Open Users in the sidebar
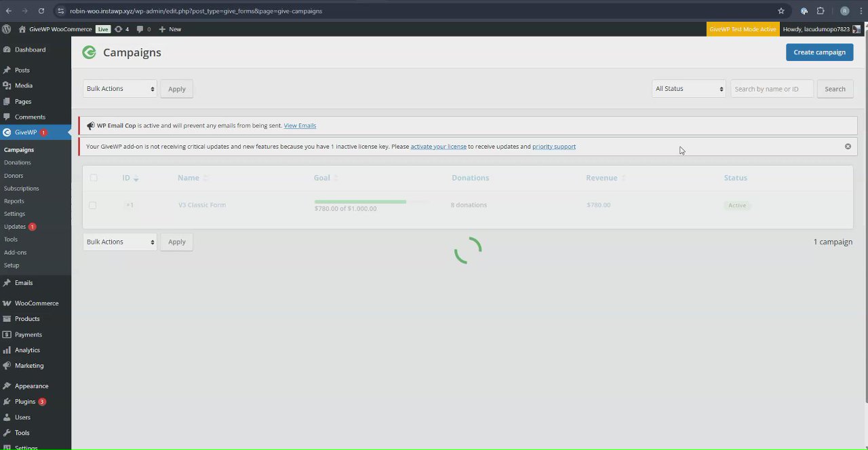The width and height of the screenshot is (868, 450). tap(22, 417)
